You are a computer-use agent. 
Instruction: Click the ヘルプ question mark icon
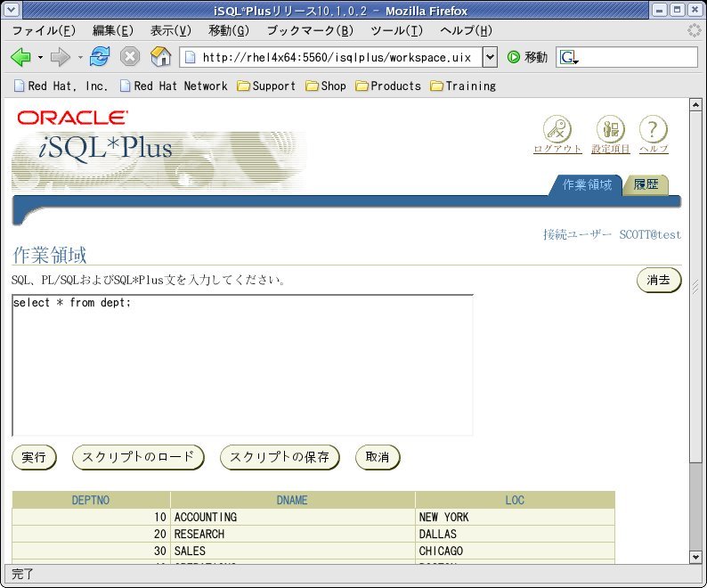(x=654, y=128)
